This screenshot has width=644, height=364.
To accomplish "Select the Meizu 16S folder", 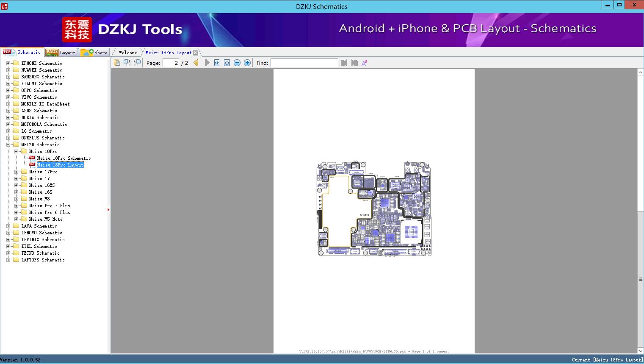I will pos(41,192).
